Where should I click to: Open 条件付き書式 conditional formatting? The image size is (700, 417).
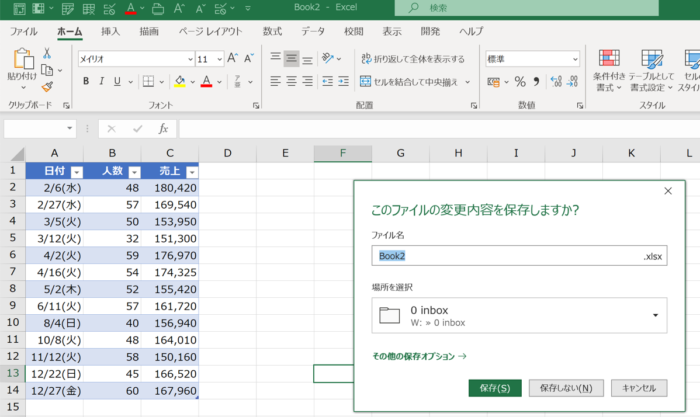pos(609,70)
